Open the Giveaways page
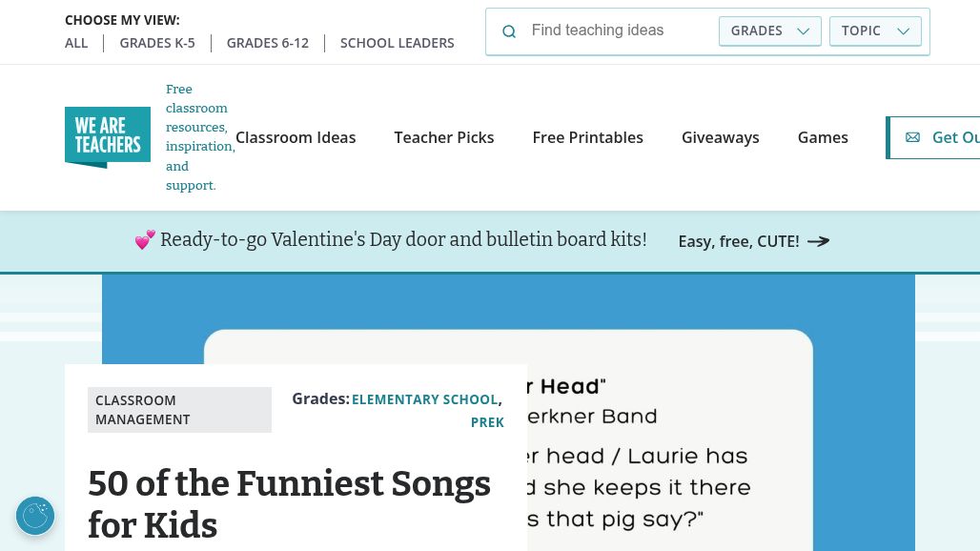980x551 pixels. 721,137
